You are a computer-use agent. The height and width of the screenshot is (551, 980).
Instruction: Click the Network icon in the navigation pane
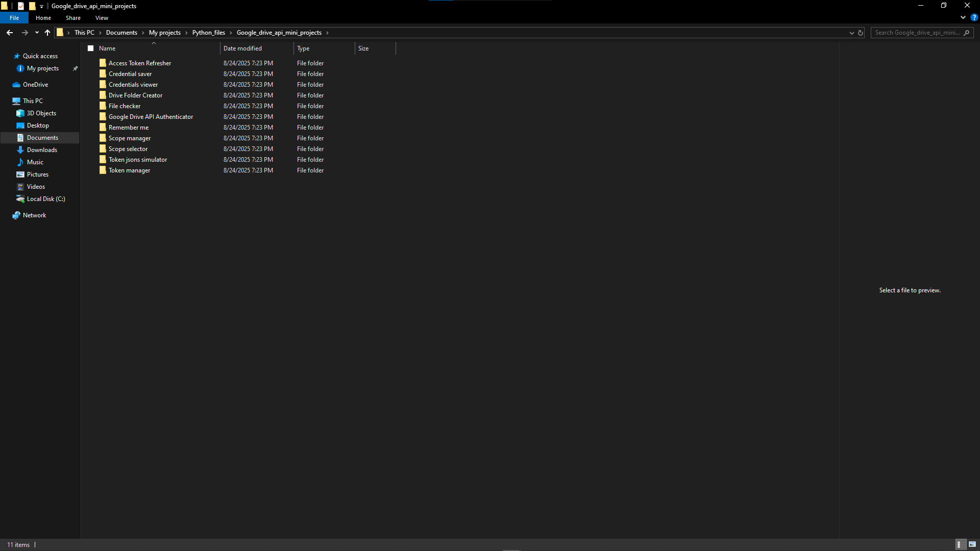tap(16, 215)
